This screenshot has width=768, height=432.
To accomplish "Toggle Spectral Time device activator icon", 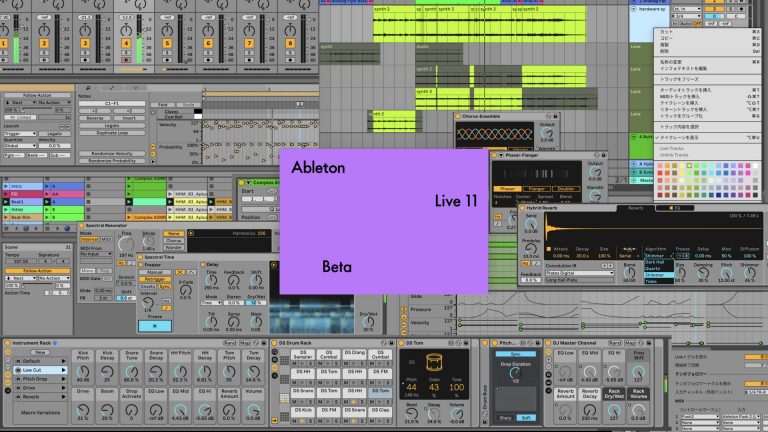I will (140, 257).
